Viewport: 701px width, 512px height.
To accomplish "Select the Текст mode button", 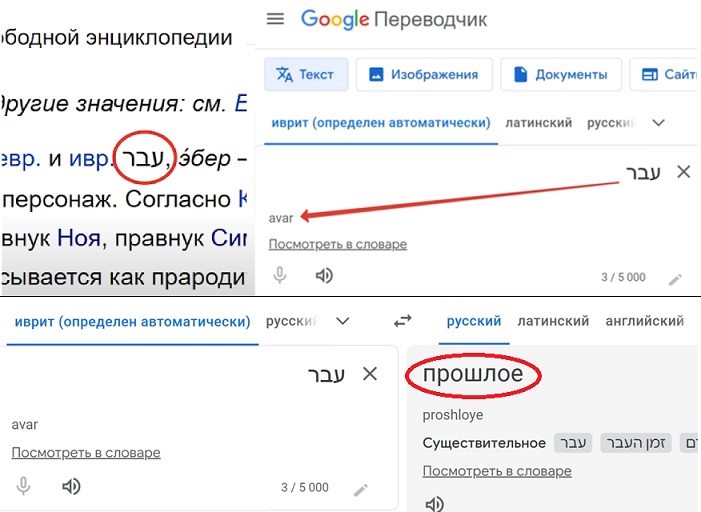I will [306, 74].
